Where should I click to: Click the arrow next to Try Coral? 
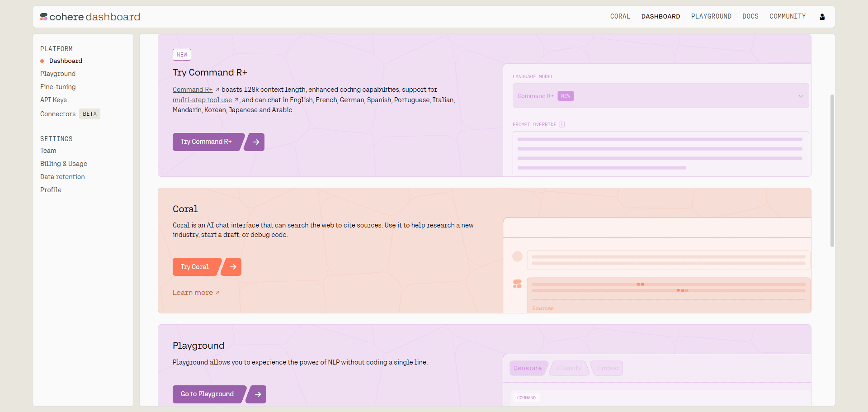(231, 267)
